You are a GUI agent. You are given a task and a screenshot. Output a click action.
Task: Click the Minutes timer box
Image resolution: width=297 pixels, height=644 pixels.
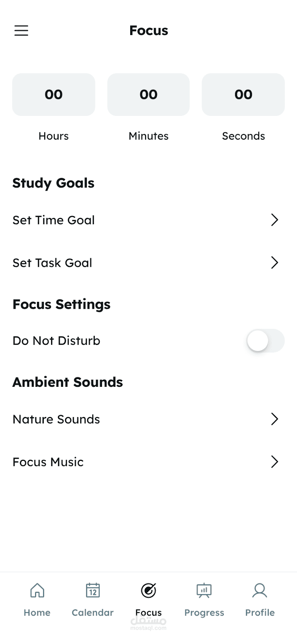click(x=148, y=95)
